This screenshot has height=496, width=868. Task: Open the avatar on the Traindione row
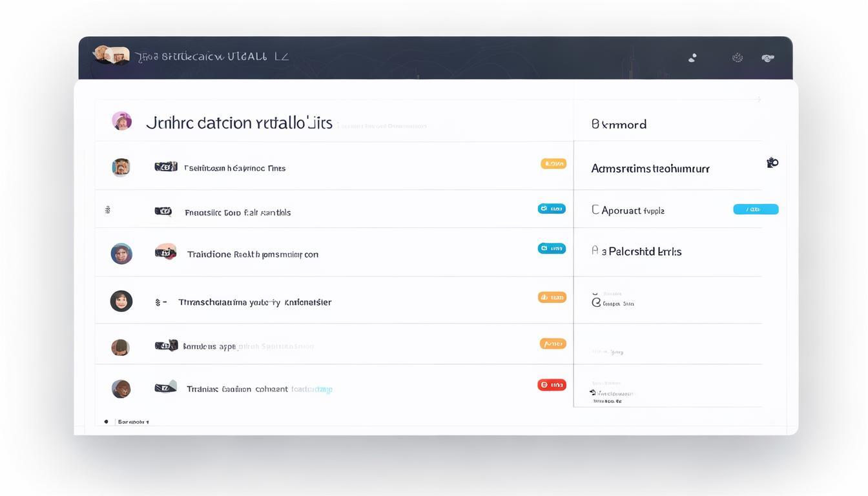click(x=121, y=254)
